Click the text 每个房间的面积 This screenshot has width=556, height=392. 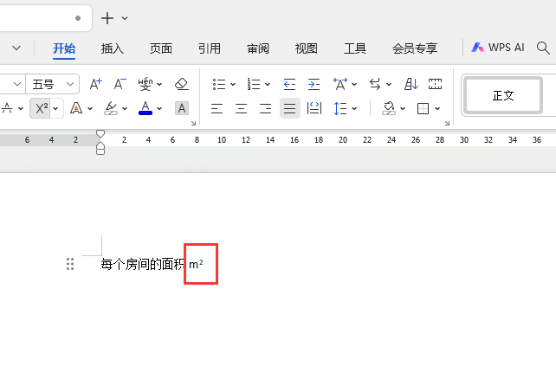pos(143,264)
